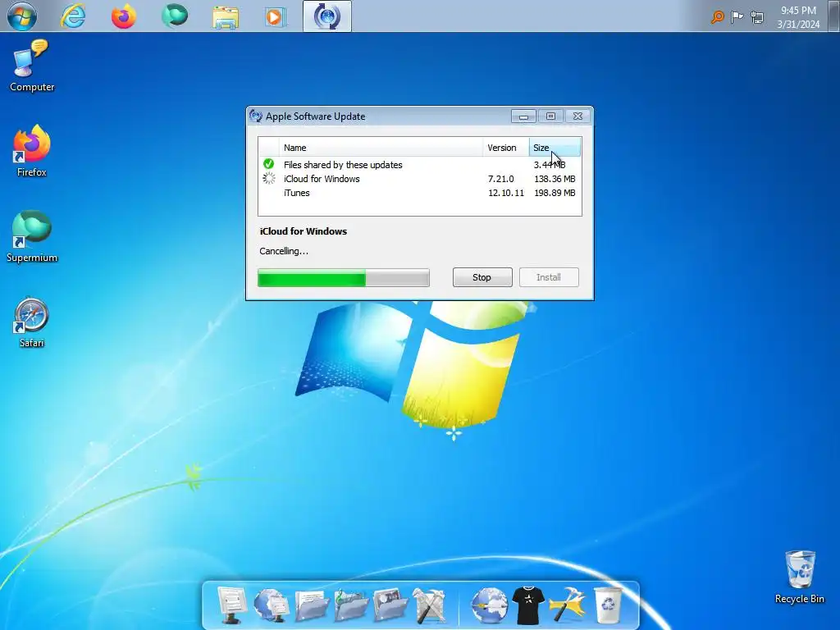Click the greyed-out Install button
The height and width of the screenshot is (630, 840).
(549, 277)
